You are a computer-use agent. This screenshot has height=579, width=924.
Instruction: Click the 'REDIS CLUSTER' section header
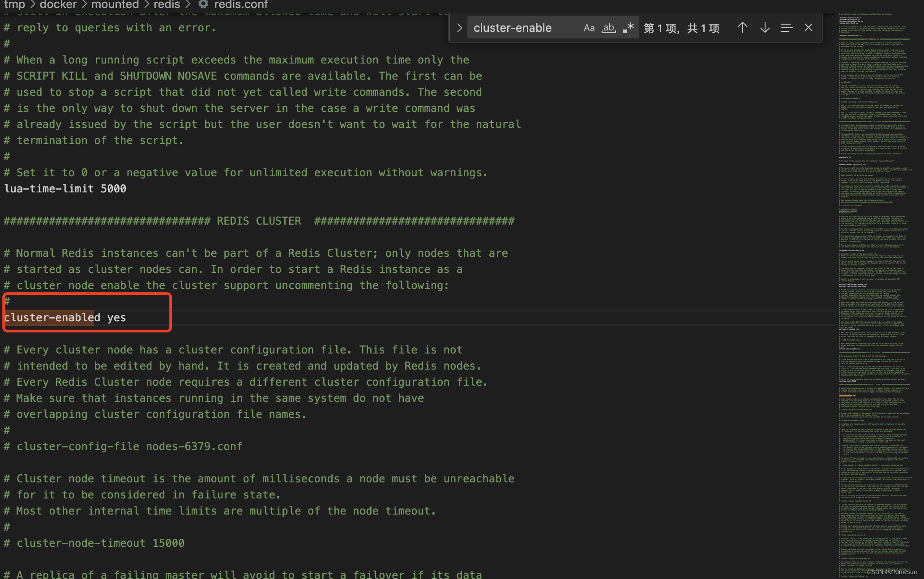[259, 221]
